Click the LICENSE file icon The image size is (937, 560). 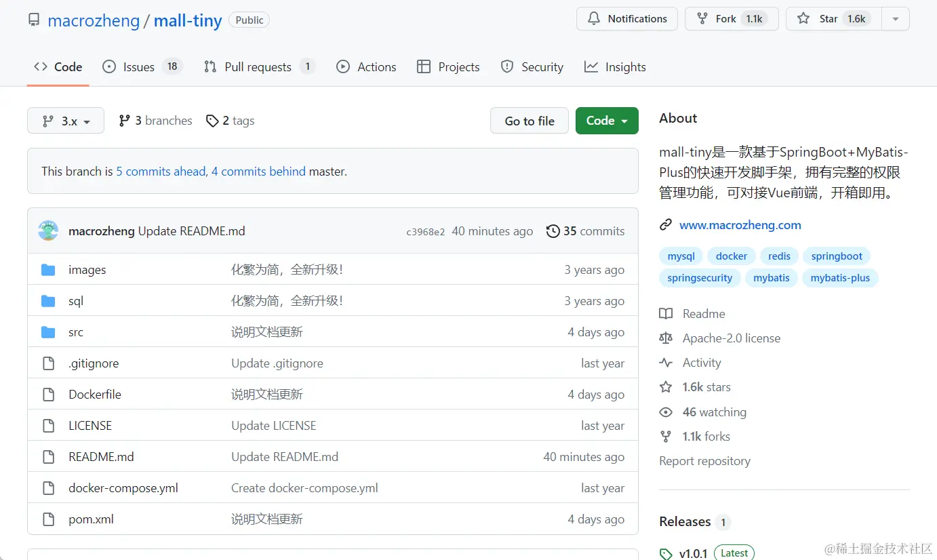(48, 426)
